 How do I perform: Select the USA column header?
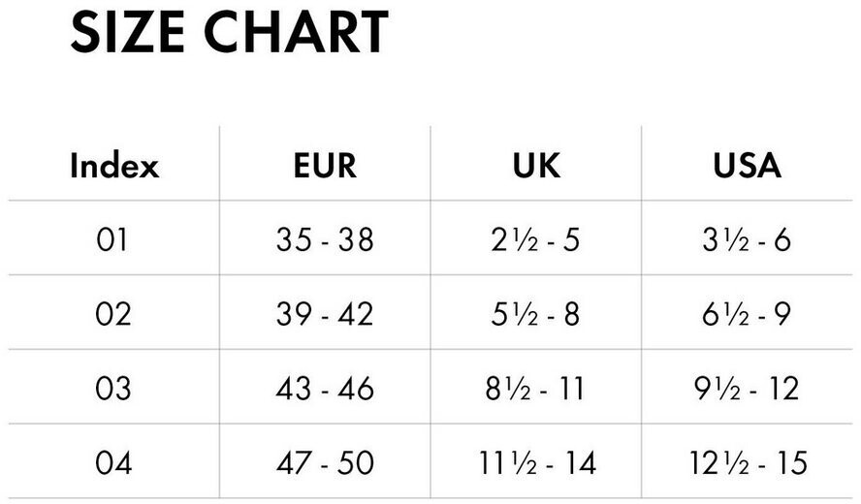(747, 166)
